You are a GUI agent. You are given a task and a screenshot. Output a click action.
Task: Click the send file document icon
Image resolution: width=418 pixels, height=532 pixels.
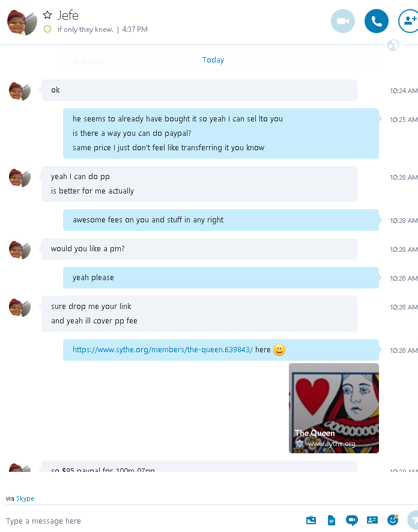(x=331, y=520)
